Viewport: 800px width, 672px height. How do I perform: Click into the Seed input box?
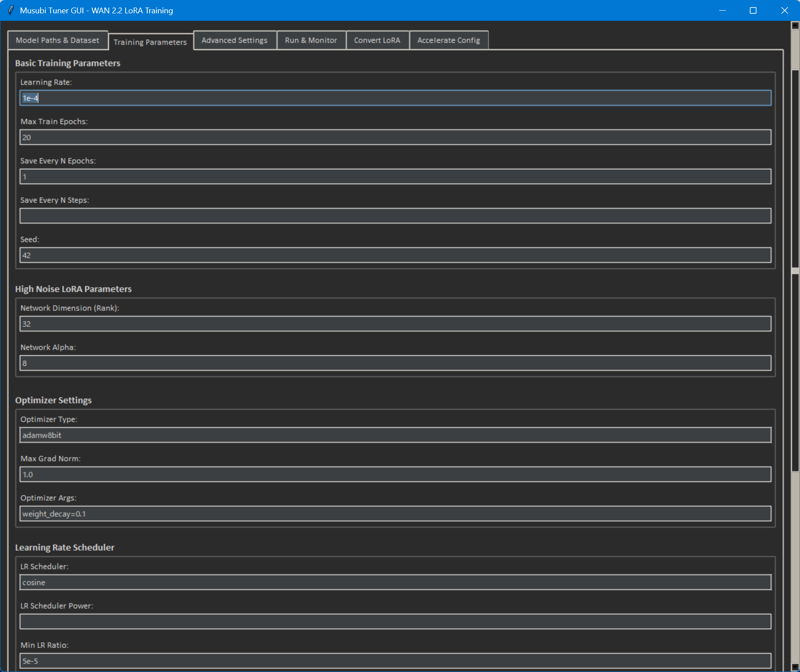tap(395, 255)
